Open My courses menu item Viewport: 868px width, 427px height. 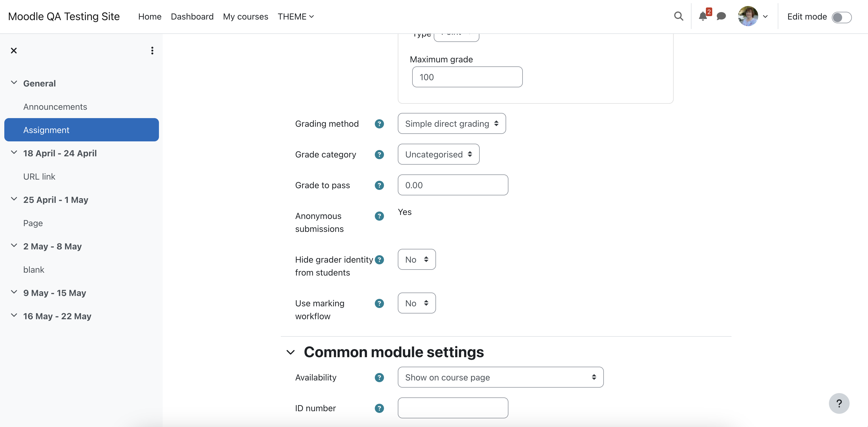[x=245, y=16]
